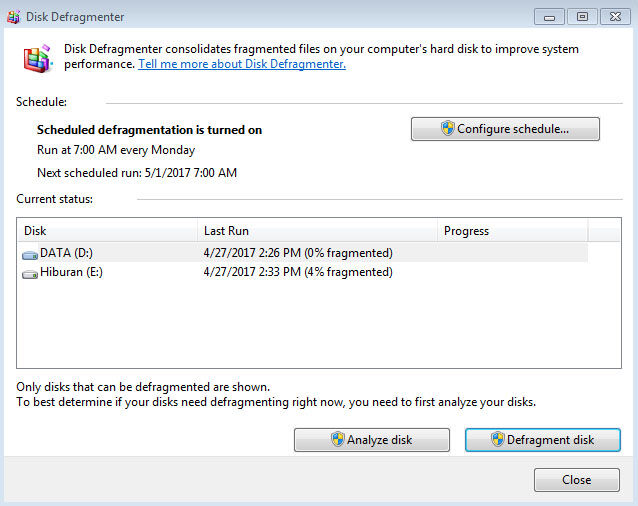Image resolution: width=638 pixels, height=506 pixels.
Task: Click the DATA (D:) drive icon
Action: [29, 254]
